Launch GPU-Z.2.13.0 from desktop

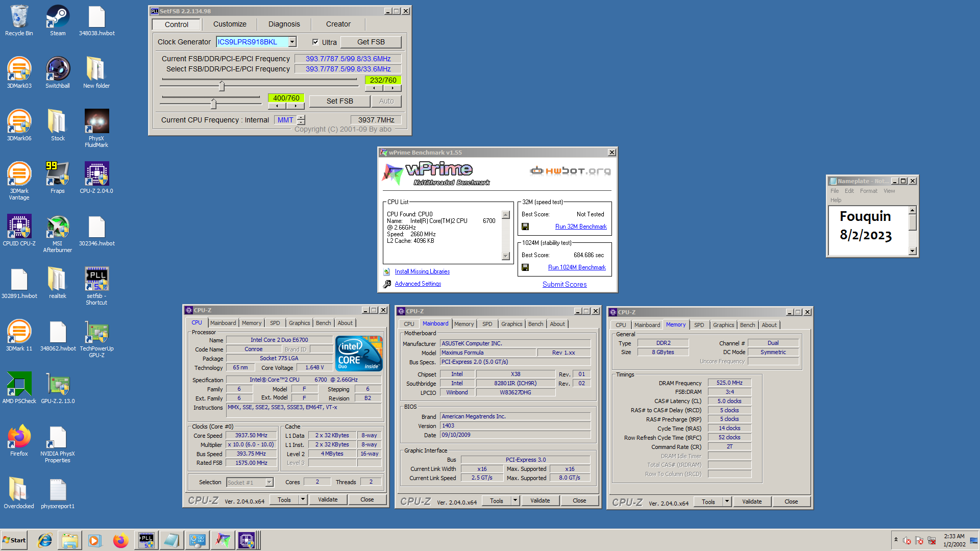coord(58,388)
